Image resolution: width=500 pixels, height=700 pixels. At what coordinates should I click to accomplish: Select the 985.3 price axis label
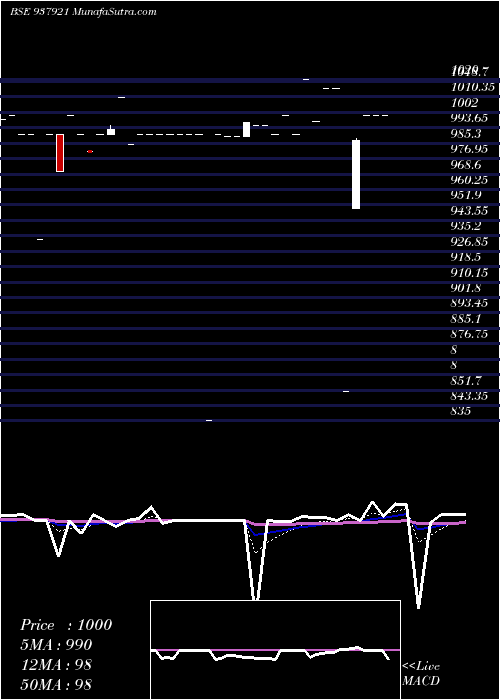[x=466, y=133]
